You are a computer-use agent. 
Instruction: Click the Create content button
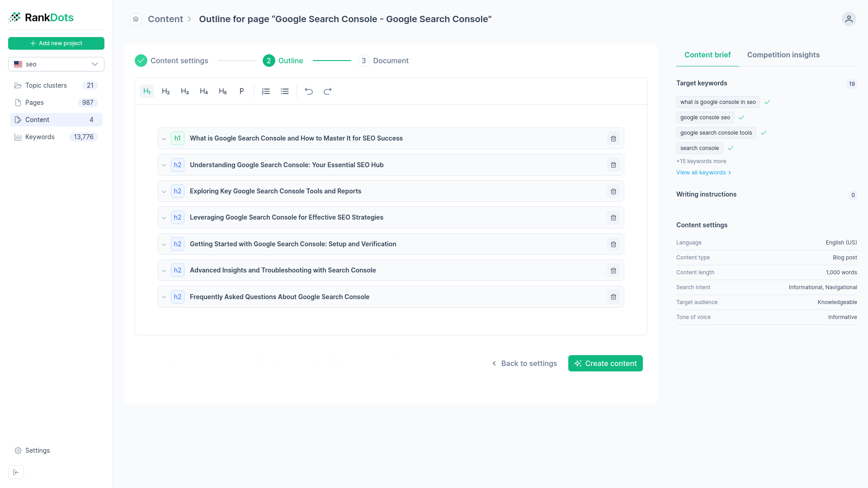coord(605,363)
